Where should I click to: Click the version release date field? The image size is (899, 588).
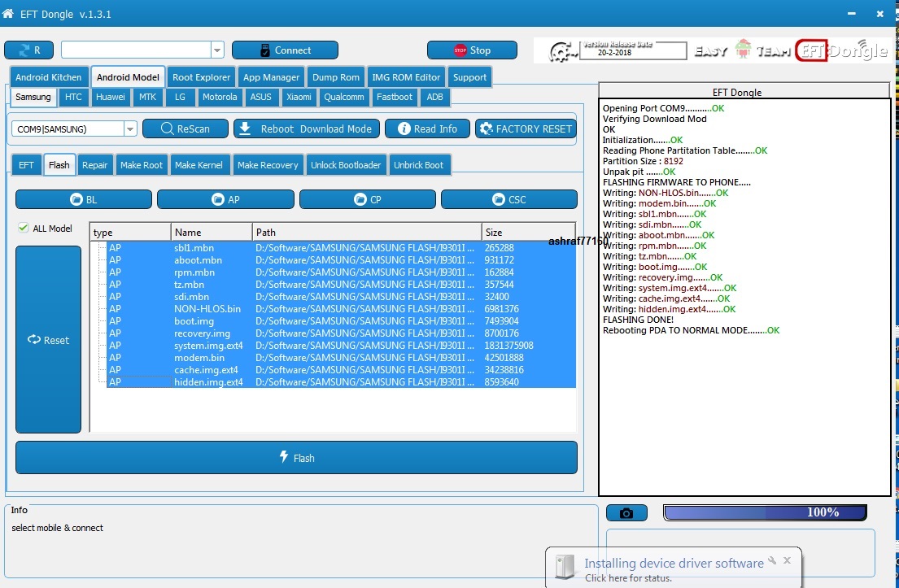633,51
